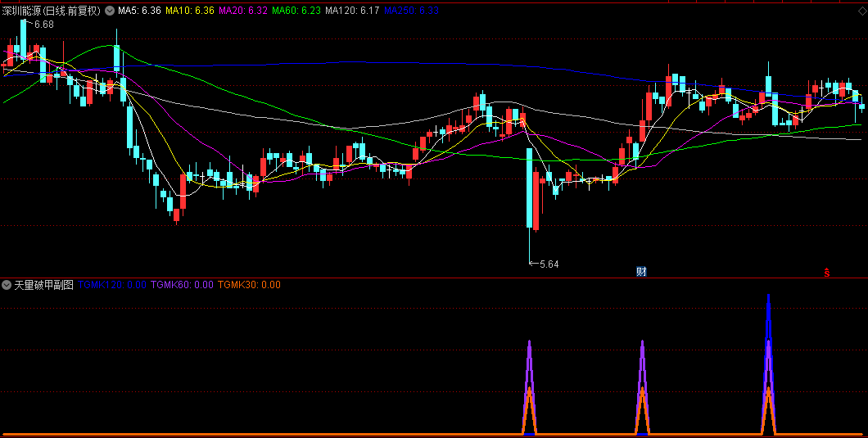Select the MA120: 6.17 label

point(352,10)
